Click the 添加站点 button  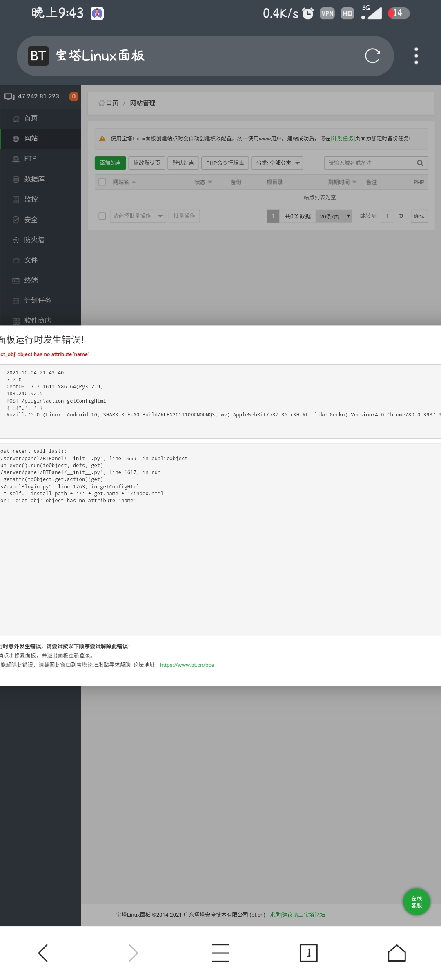[x=110, y=163]
